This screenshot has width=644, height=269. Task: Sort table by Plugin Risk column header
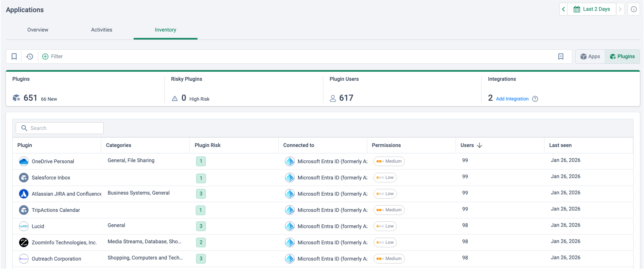[x=208, y=145]
